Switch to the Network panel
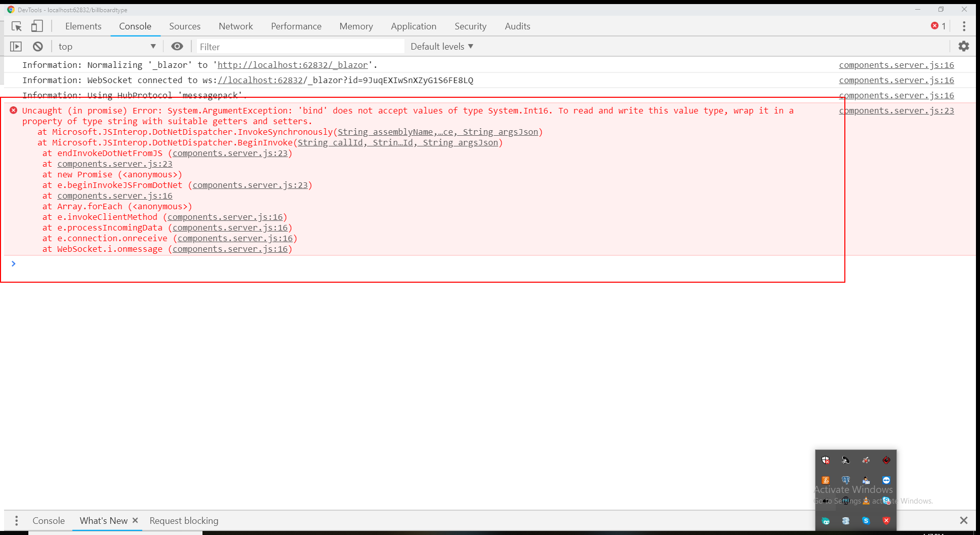980x535 pixels. (235, 26)
